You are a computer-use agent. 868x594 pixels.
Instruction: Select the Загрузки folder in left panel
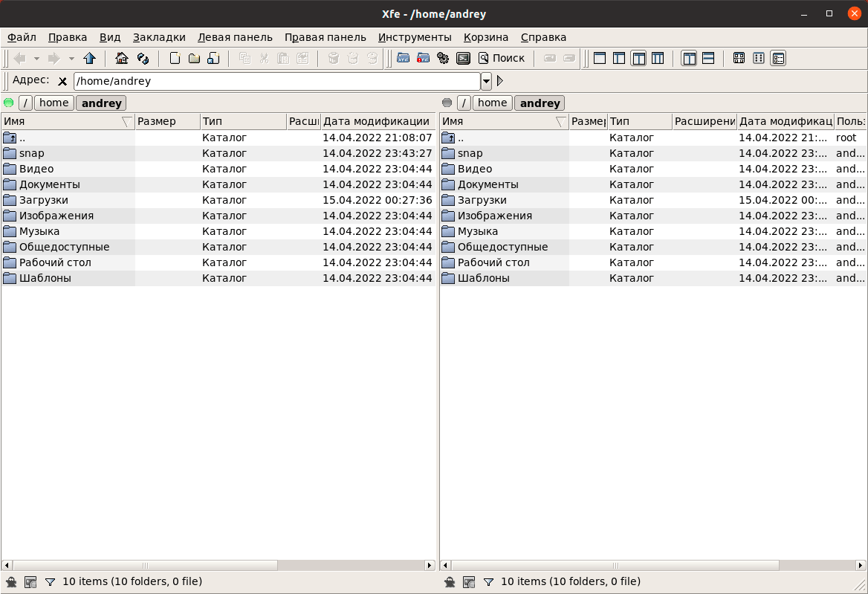pyautogui.click(x=44, y=200)
